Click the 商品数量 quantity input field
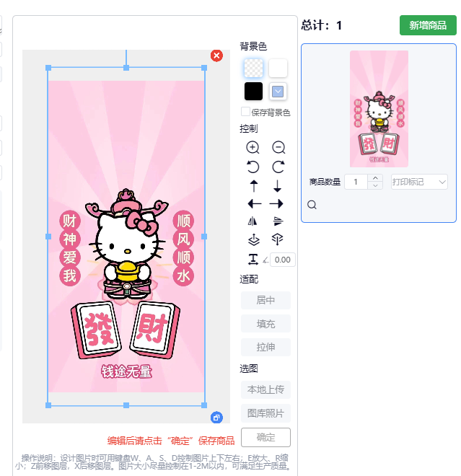This screenshot has width=461, height=476. pyautogui.click(x=356, y=182)
